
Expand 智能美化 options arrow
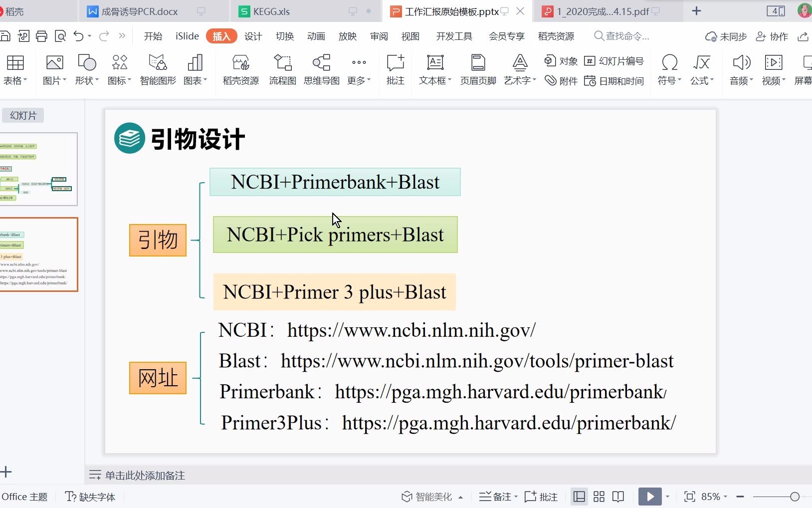coord(460,497)
